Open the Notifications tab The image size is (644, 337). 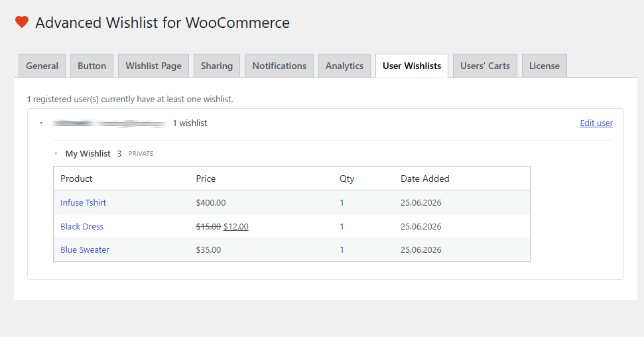click(x=279, y=66)
